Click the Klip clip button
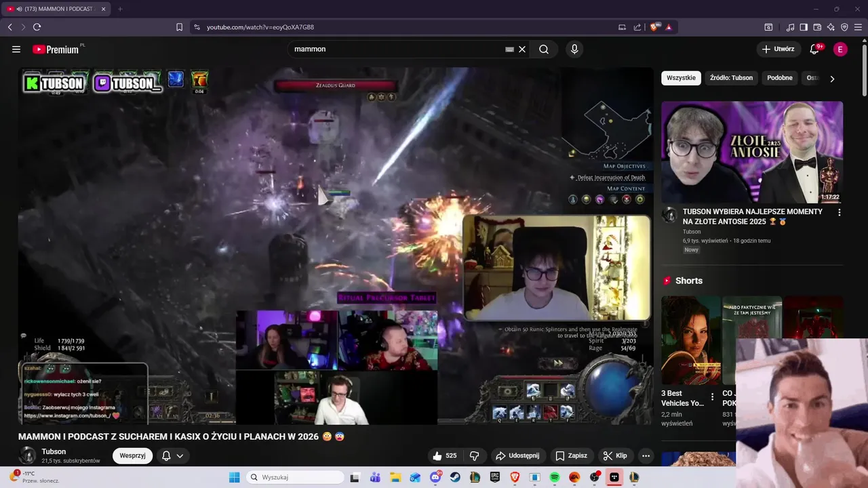This screenshot has width=868, height=488. pyautogui.click(x=615, y=456)
